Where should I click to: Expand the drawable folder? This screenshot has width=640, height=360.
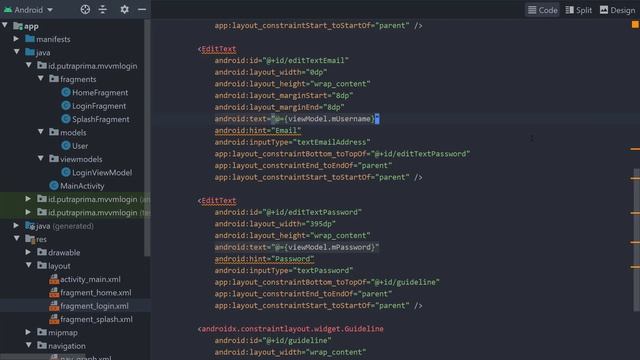[28, 252]
